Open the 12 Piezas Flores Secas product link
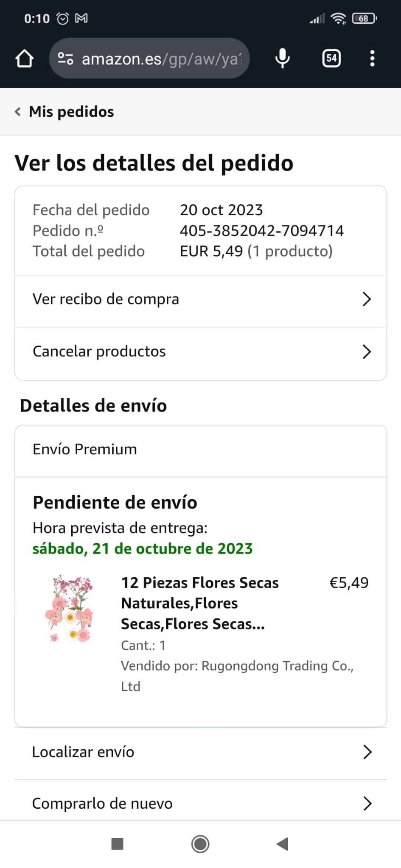 [x=199, y=603]
